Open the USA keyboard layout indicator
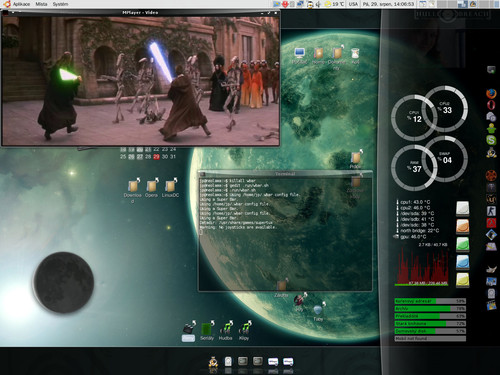Viewport: 500px width, 375px height. tap(353, 4)
